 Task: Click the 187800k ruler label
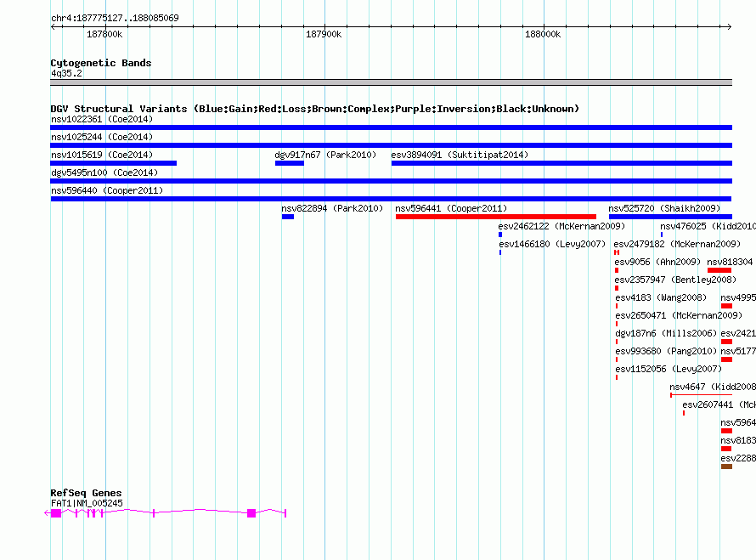click(104, 34)
